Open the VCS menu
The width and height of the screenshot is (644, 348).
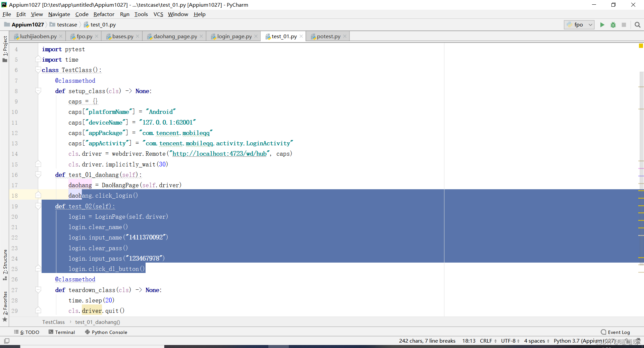pos(158,14)
